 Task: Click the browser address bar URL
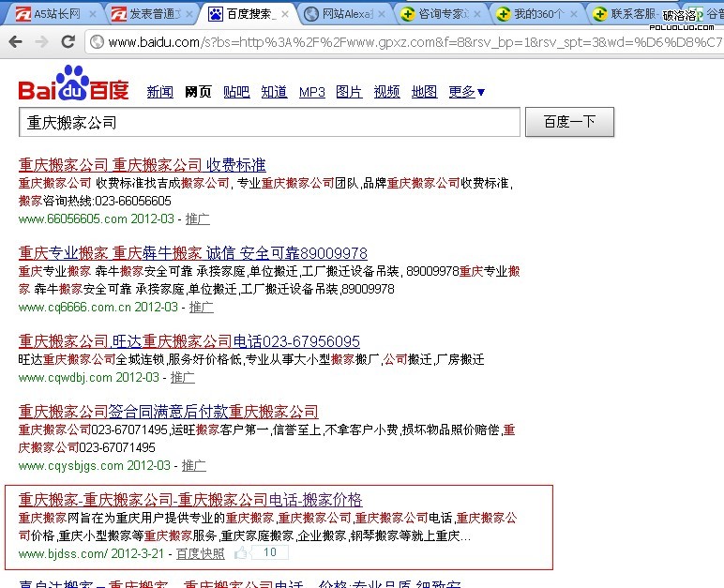[x=413, y=42]
